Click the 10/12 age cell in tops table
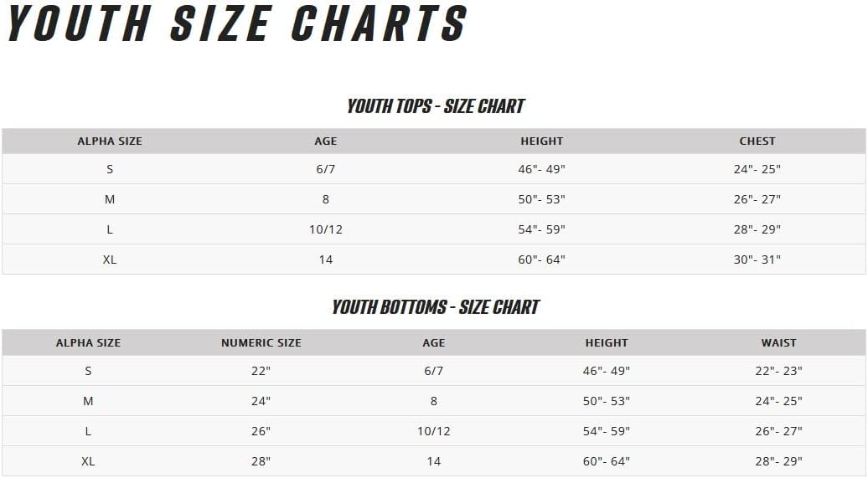 coord(325,229)
